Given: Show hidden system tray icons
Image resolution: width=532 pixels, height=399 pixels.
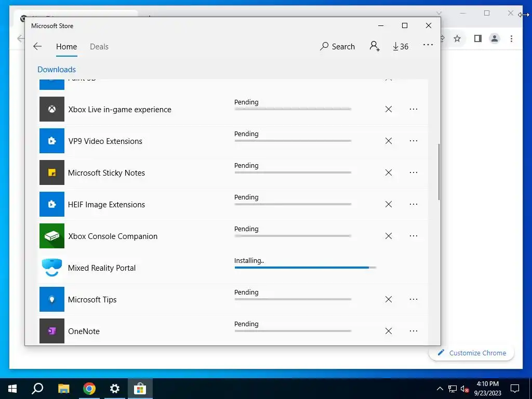Looking at the screenshot, I should [x=440, y=389].
